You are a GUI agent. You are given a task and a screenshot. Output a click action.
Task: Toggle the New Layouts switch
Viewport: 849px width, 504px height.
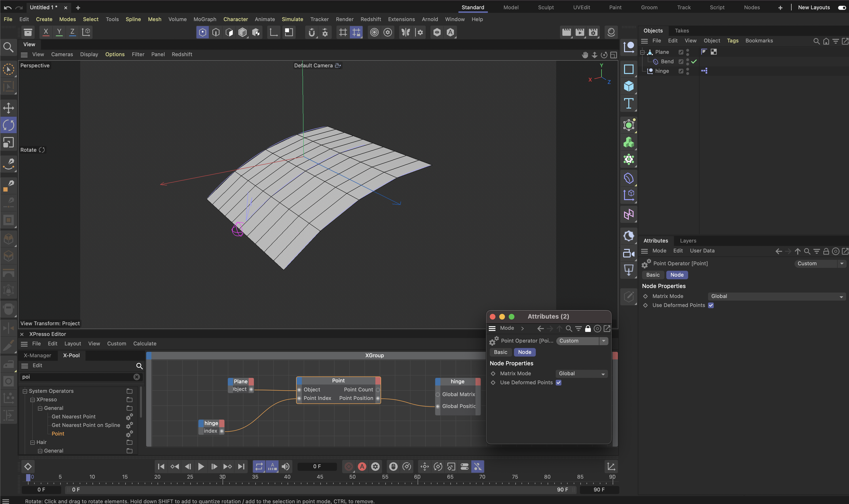tap(841, 8)
